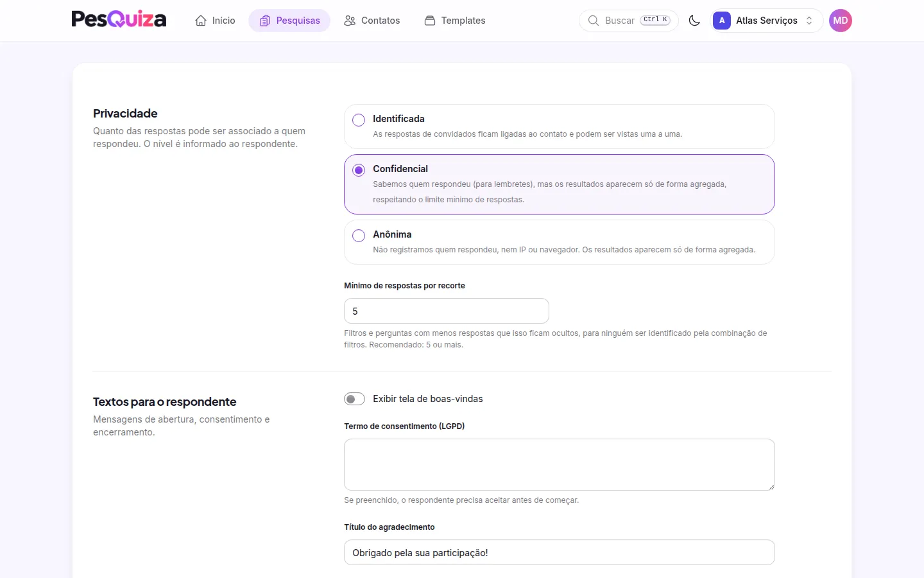This screenshot has width=924, height=578.
Task: Toggle dark mode moon icon
Action: click(694, 21)
